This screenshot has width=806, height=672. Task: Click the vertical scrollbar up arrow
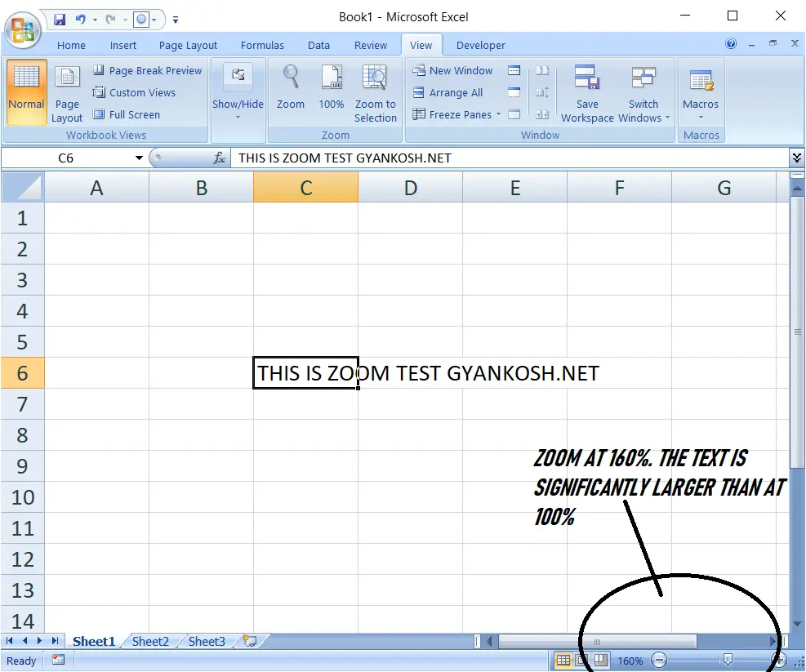[x=797, y=189]
